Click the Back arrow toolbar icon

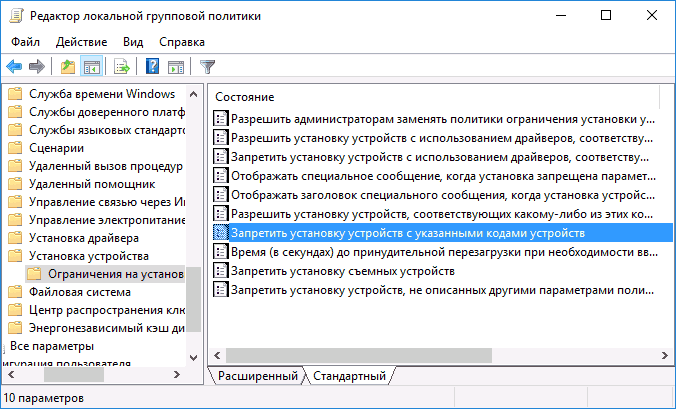click(x=14, y=67)
